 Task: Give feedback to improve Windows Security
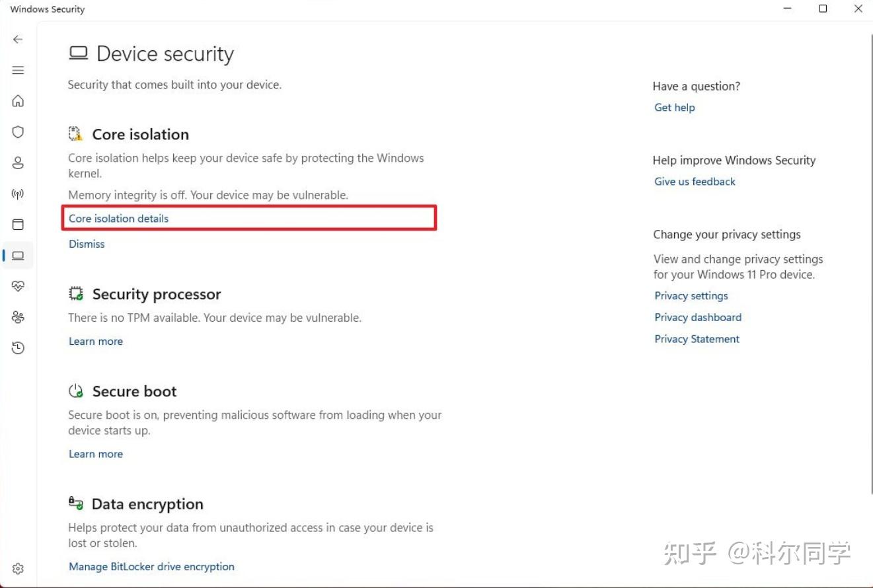695,181
